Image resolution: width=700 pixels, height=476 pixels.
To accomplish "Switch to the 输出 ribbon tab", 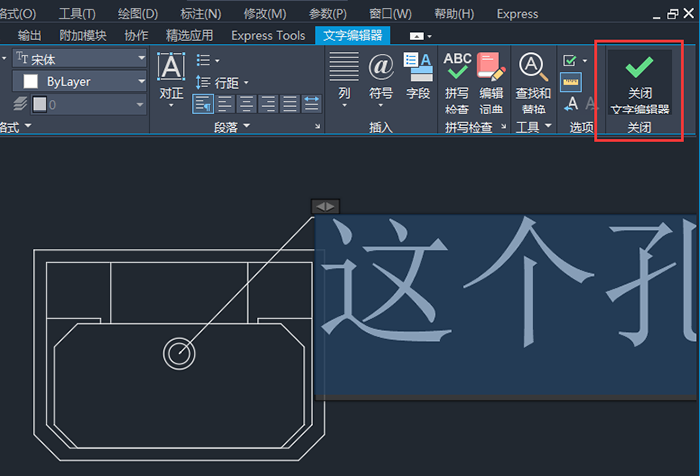I will [x=29, y=35].
